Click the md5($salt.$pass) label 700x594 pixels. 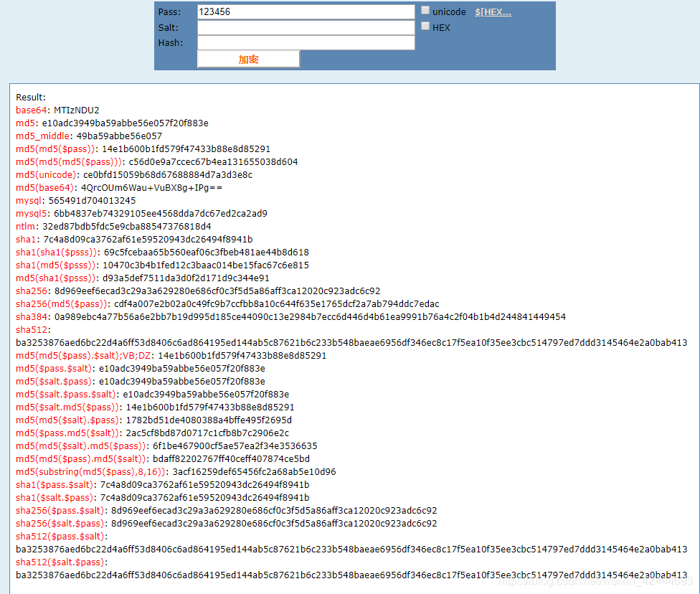pos(55,382)
